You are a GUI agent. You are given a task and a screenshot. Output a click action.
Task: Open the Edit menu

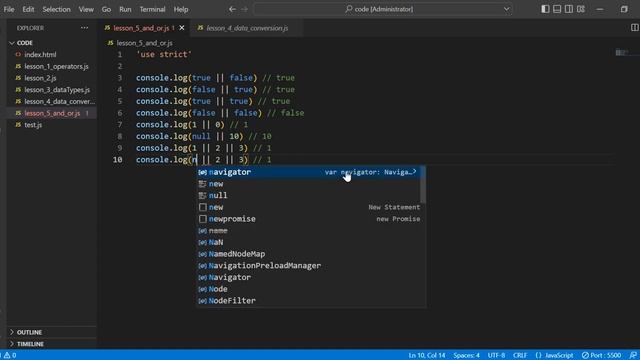click(x=28, y=9)
